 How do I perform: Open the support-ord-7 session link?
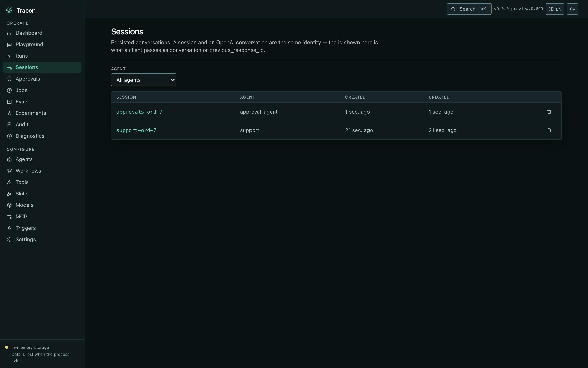point(136,130)
